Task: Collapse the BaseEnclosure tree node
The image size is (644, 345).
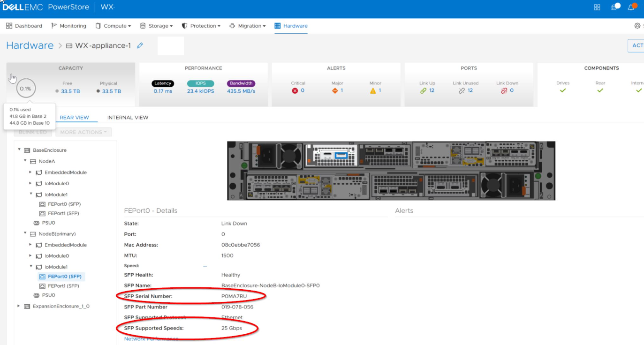Action: coord(19,150)
